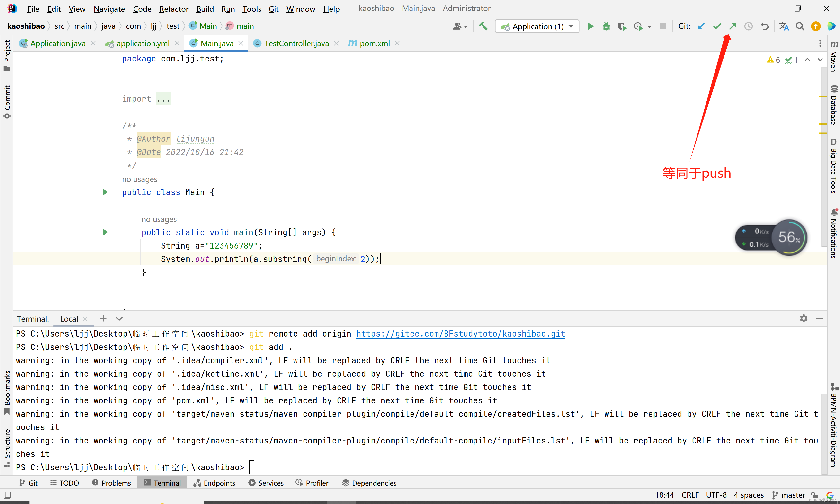840x504 pixels.
Task: Open Services tool window
Action: coord(266,483)
